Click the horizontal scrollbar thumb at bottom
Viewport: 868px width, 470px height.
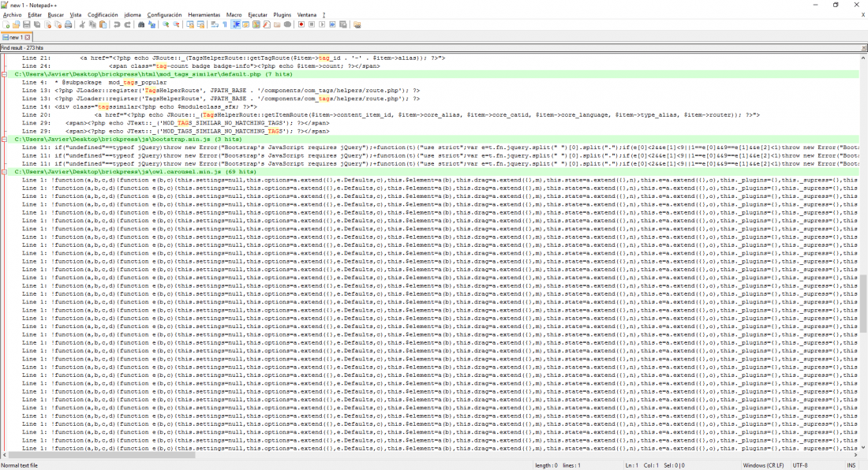(101, 455)
